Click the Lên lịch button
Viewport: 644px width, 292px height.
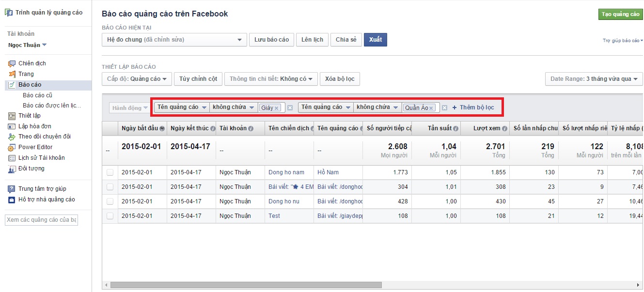312,40
